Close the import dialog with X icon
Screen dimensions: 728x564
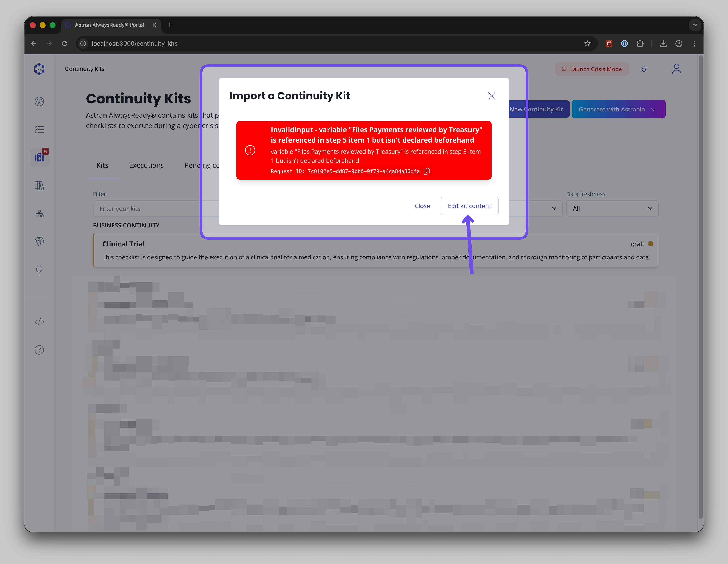pos(491,96)
